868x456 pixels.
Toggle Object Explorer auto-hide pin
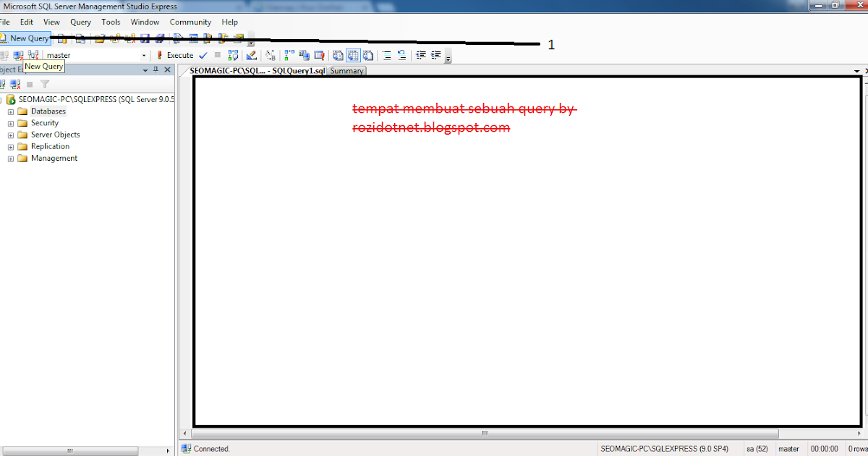pos(154,69)
